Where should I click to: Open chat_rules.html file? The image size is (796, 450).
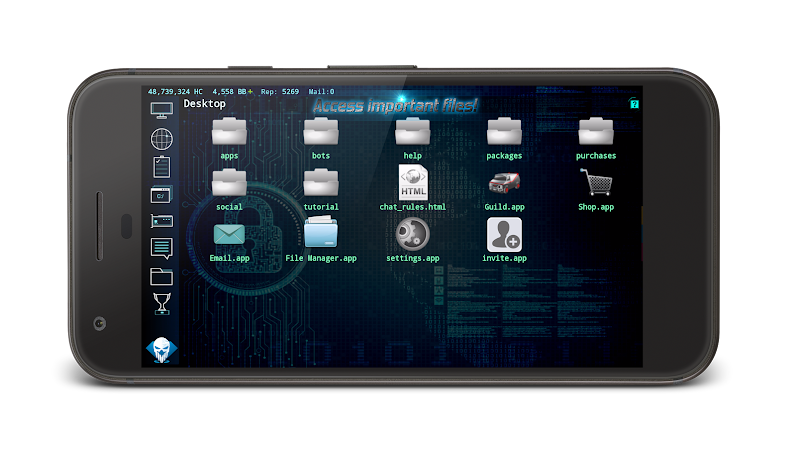[x=413, y=182]
